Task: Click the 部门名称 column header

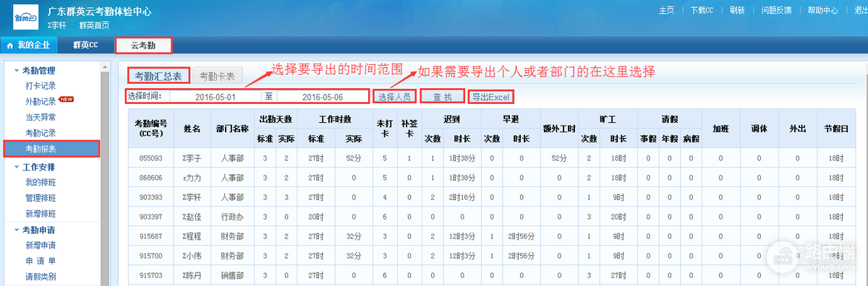Action: [233, 128]
